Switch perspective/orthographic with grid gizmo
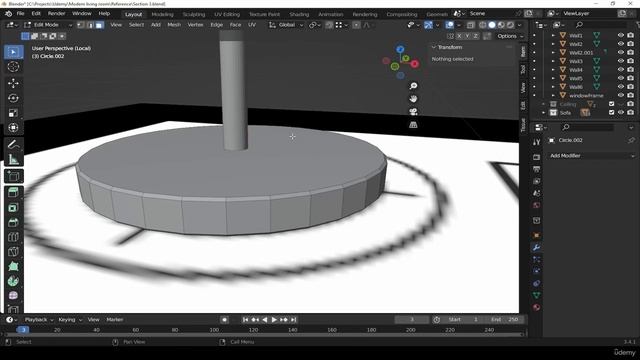This screenshot has width=640, height=360. pos(413,125)
